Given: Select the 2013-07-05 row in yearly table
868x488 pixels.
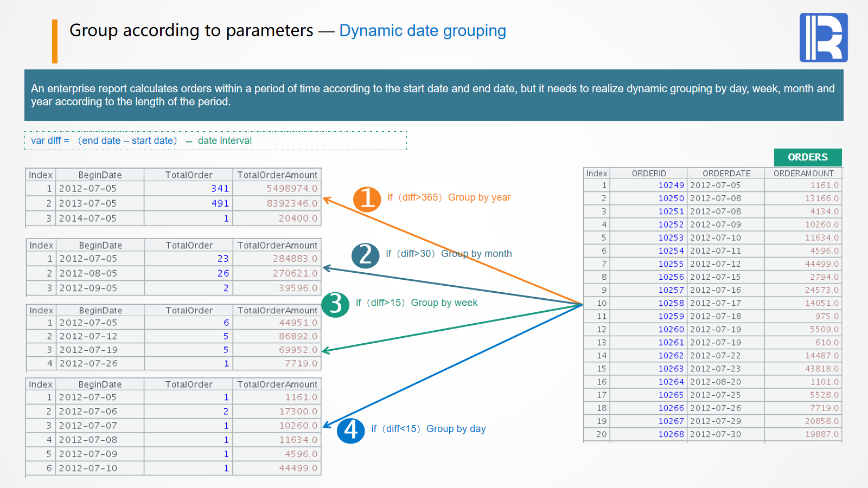Looking at the screenshot, I should click(88, 203).
